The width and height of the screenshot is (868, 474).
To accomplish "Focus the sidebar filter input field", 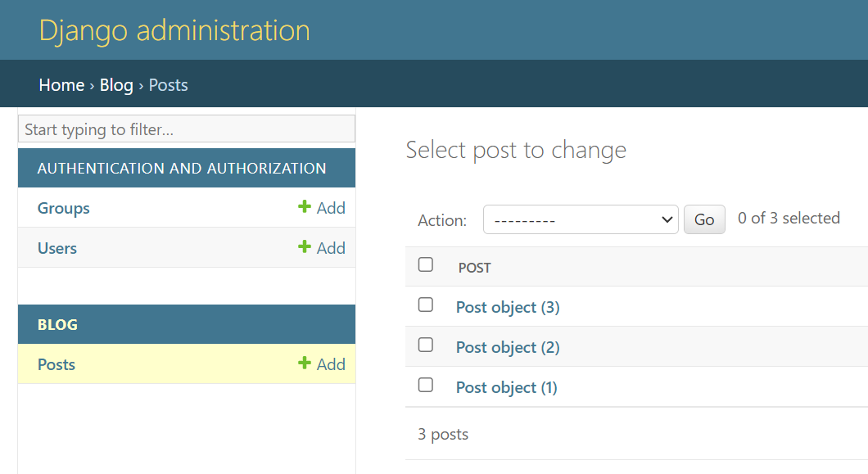I will [x=187, y=129].
